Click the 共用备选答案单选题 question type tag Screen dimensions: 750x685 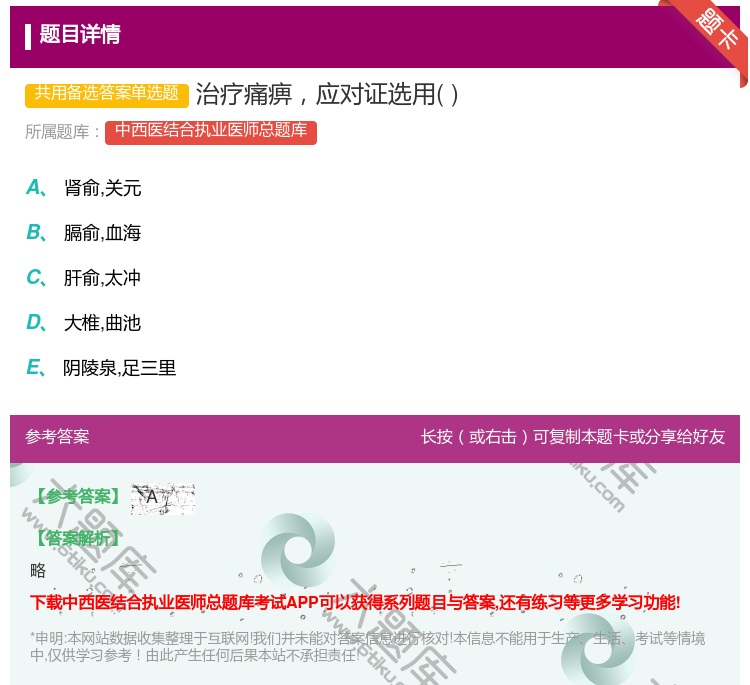(x=107, y=94)
